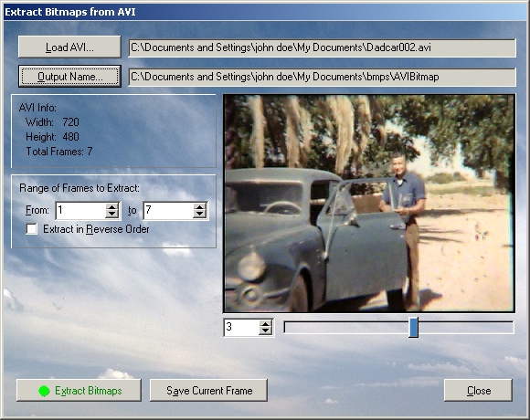Select the To frame number field
Screen dimensions: 530x420
coord(169,210)
